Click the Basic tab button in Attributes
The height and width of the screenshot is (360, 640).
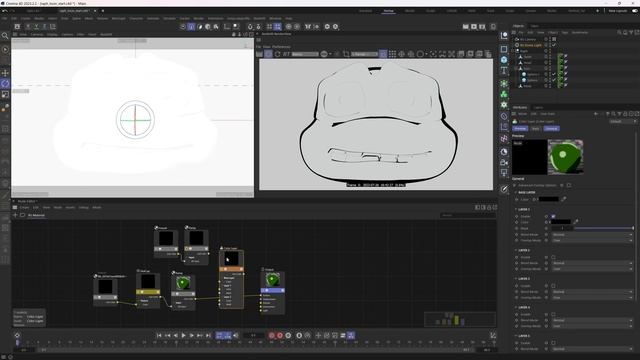coord(536,129)
